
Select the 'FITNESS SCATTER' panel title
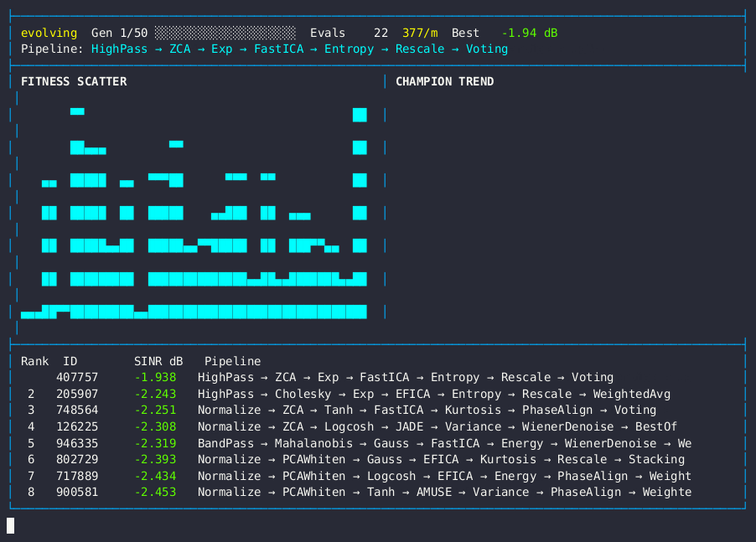coord(74,81)
